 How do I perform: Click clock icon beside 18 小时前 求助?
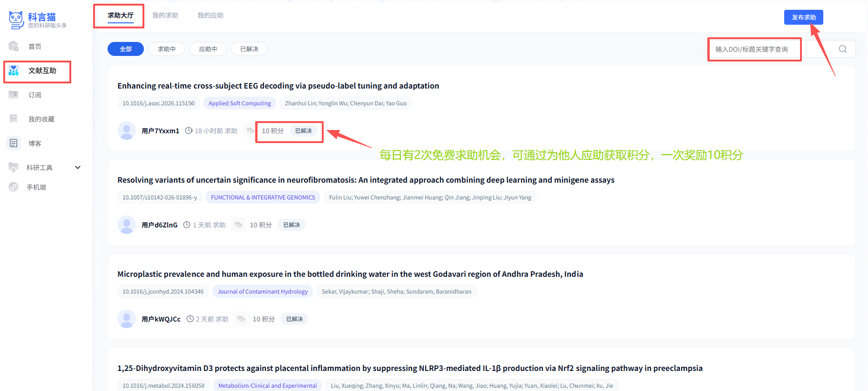pyautogui.click(x=189, y=130)
